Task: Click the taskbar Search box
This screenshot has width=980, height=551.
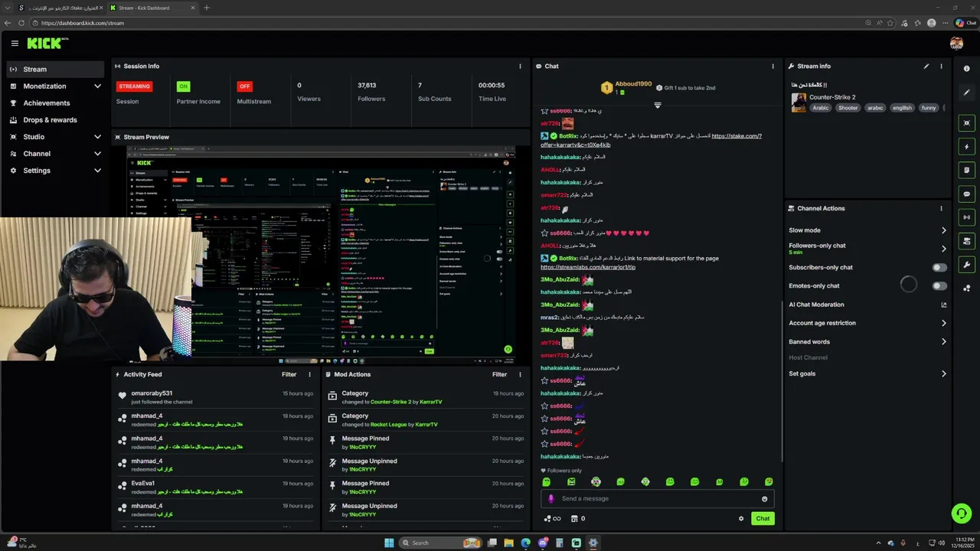Action: (439, 543)
